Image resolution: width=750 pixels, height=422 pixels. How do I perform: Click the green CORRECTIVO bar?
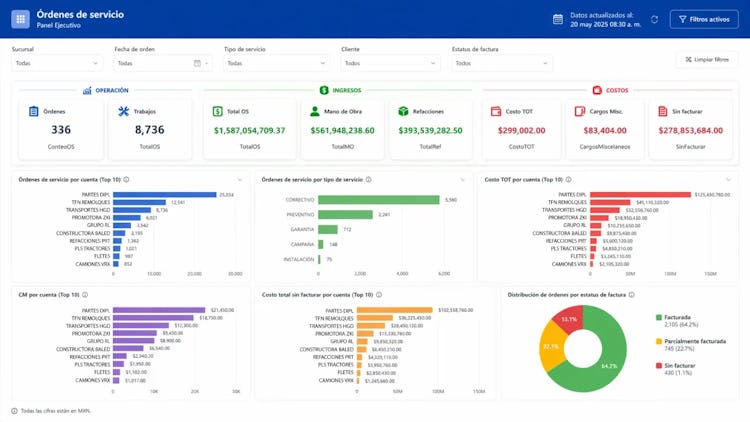378,200
